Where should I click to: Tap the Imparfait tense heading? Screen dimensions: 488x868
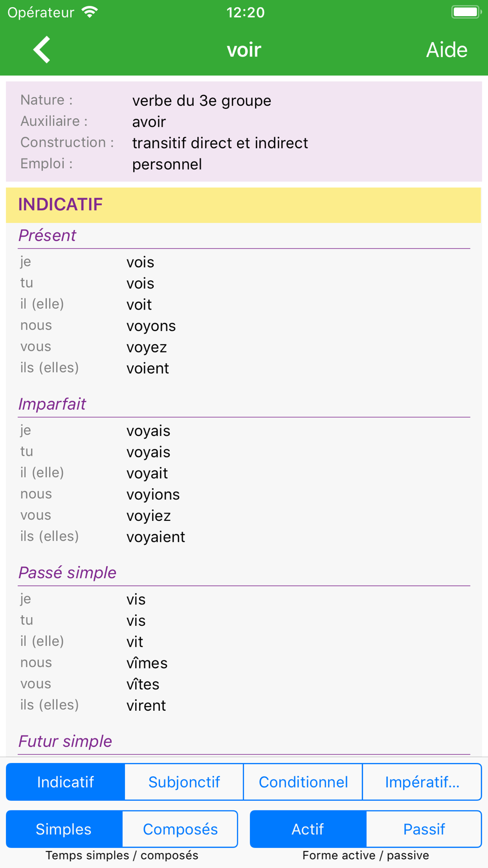coord(52,404)
